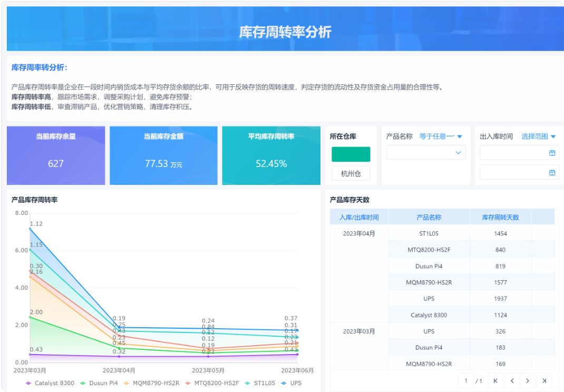Click the 库存周转率分析 banner title
Screen dimensions: 564x392
tap(285, 32)
